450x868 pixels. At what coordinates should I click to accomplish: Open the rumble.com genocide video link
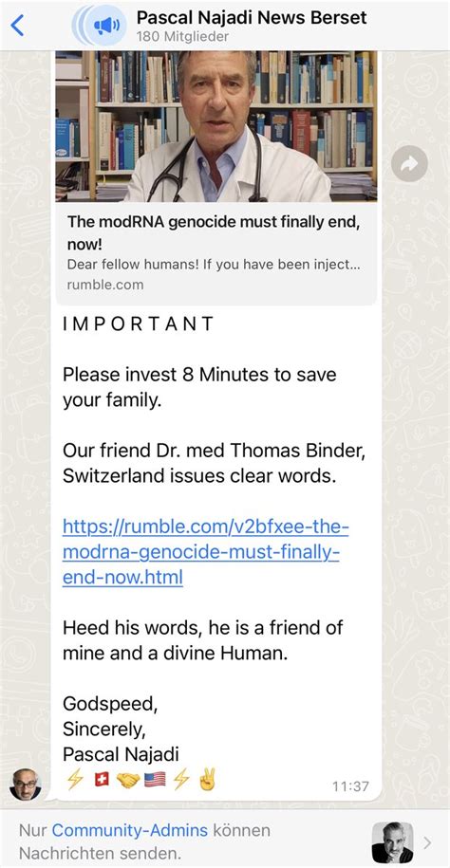click(x=206, y=552)
